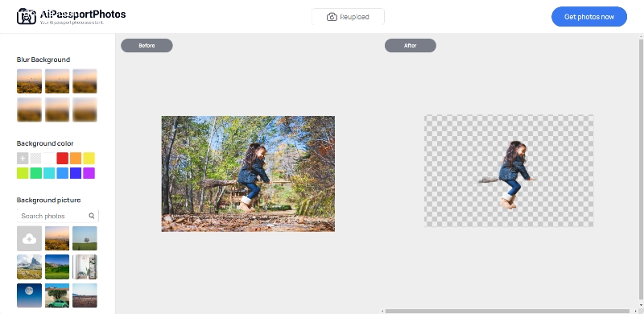Click the cloud upload background tile
Image resolution: width=644 pixels, height=314 pixels.
[x=29, y=238]
